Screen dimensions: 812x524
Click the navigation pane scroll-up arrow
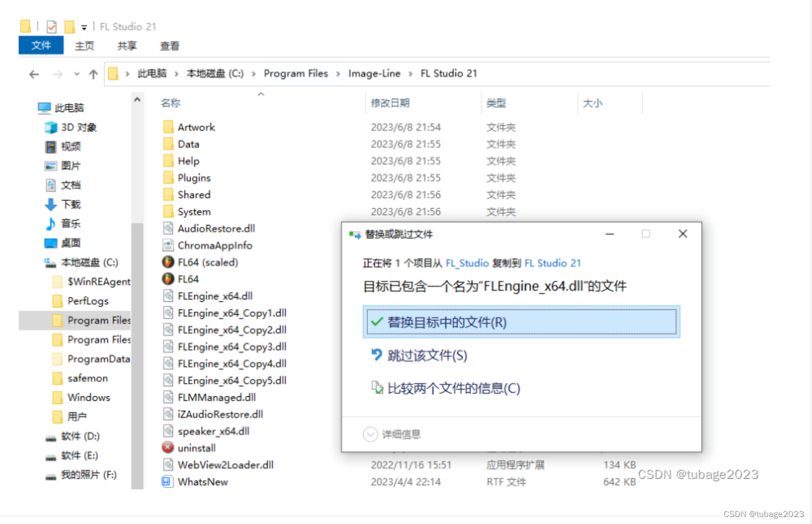[x=137, y=100]
